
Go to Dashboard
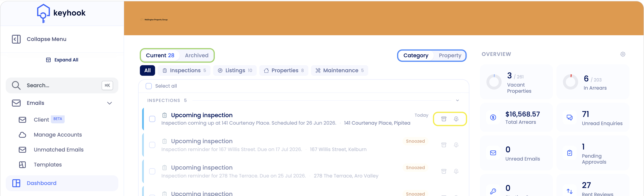[62, 183]
